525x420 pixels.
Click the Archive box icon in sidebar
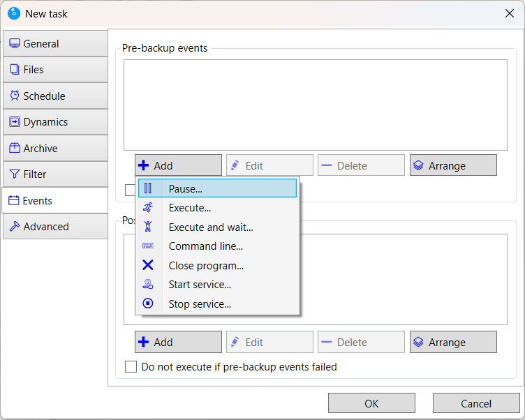point(15,148)
